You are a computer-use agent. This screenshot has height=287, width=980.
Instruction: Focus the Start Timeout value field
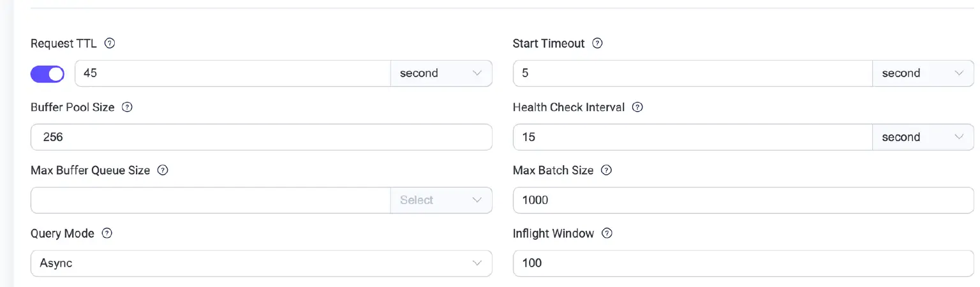point(692,73)
